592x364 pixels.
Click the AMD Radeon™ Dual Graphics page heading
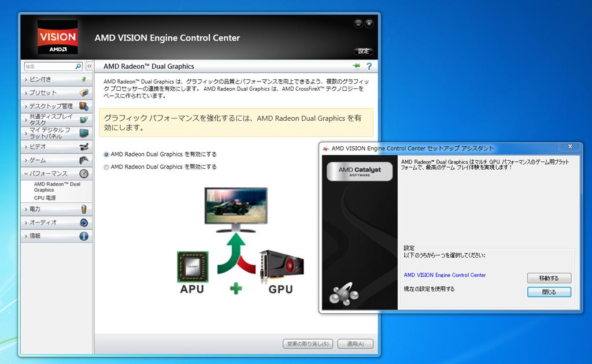click(x=149, y=66)
